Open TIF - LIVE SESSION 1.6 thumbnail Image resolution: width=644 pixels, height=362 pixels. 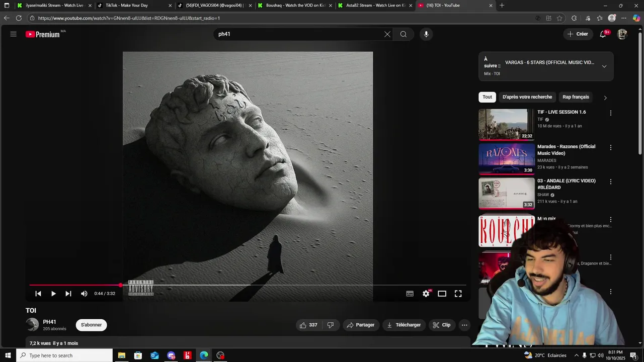506,125
